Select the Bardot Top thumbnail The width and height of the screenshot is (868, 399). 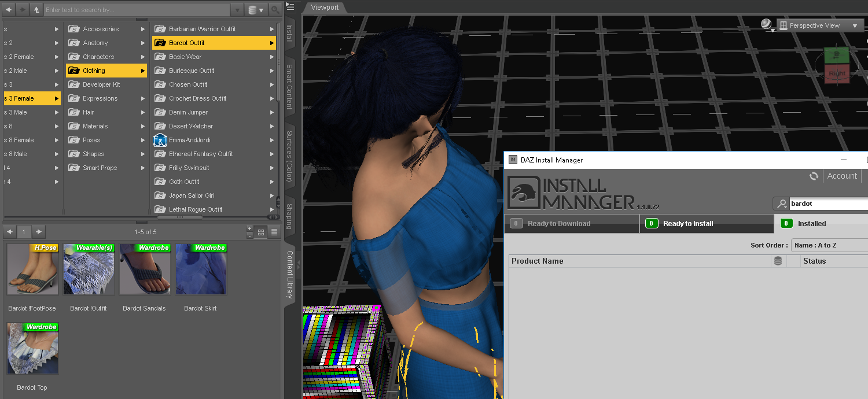(x=32, y=349)
